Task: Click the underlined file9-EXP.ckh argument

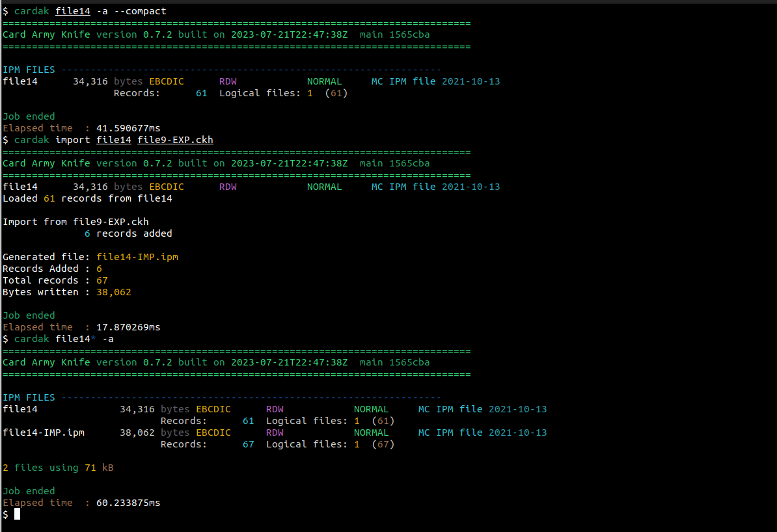Action: 175,140
